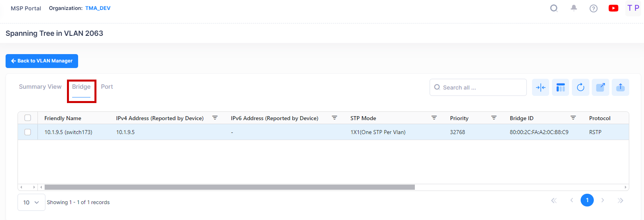
Task: Toggle the select all rows checkbox
Action: (28, 118)
